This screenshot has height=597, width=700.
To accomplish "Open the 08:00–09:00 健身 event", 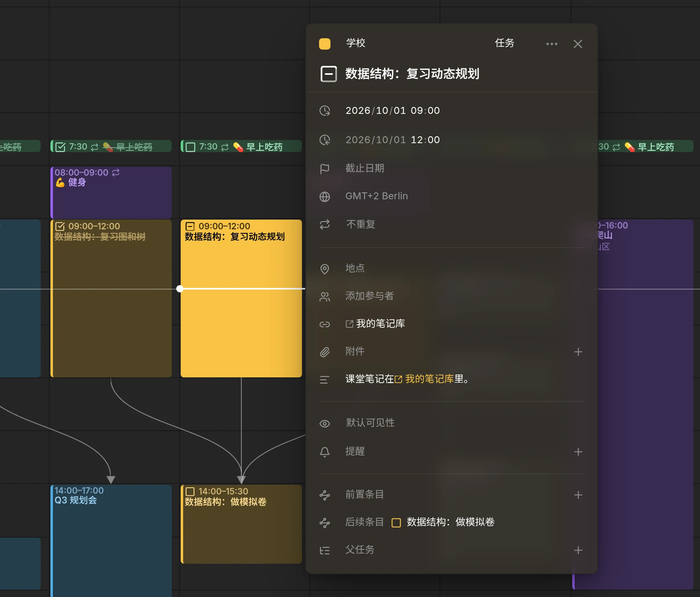I will click(111, 192).
